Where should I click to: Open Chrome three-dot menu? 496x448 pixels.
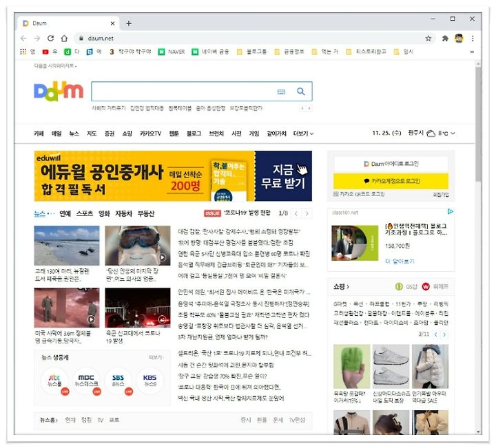point(473,39)
